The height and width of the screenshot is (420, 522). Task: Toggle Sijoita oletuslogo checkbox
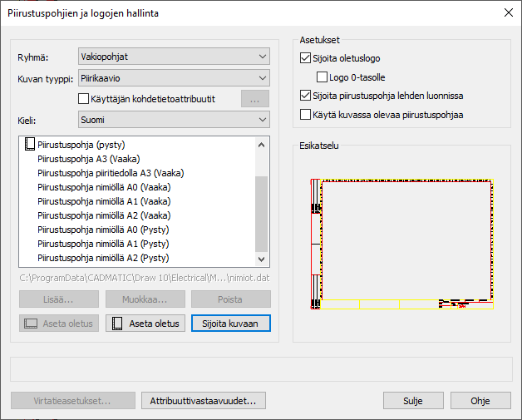click(x=305, y=59)
